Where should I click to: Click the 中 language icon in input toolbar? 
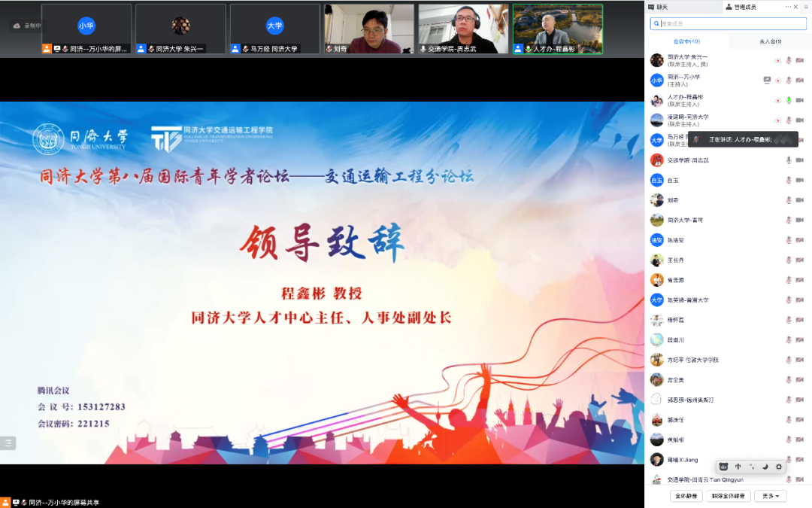(738, 467)
